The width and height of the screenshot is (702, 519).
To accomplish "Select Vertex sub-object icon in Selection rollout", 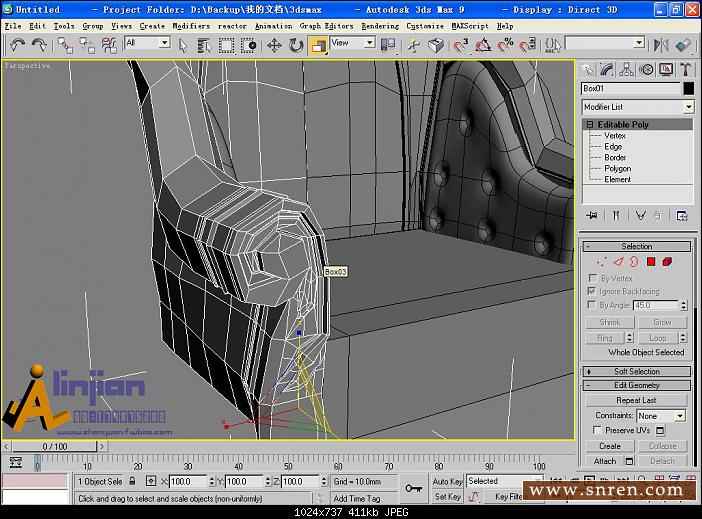I will [601, 262].
